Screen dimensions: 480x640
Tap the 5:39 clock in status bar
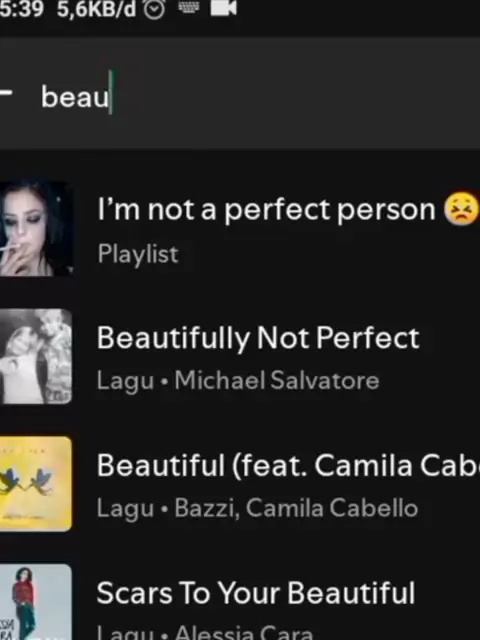tap(21, 9)
